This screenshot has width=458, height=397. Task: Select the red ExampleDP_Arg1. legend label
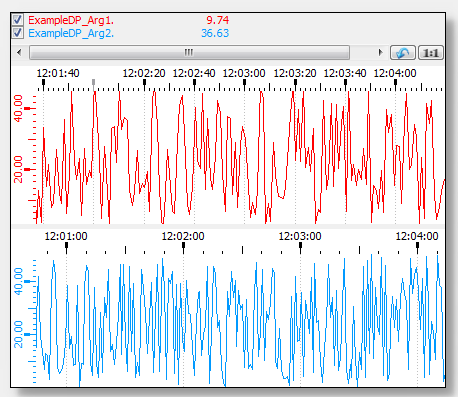tap(71, 20)
